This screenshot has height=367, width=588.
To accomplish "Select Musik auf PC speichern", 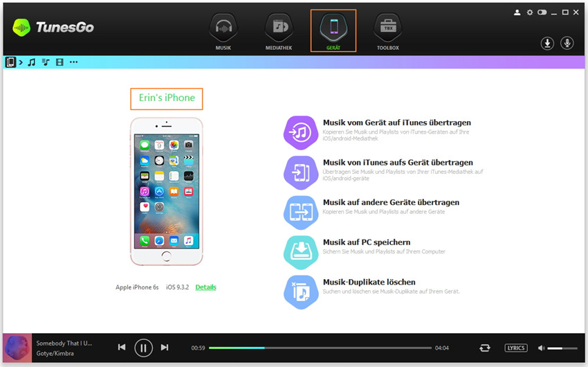I will tap(367, 242).
